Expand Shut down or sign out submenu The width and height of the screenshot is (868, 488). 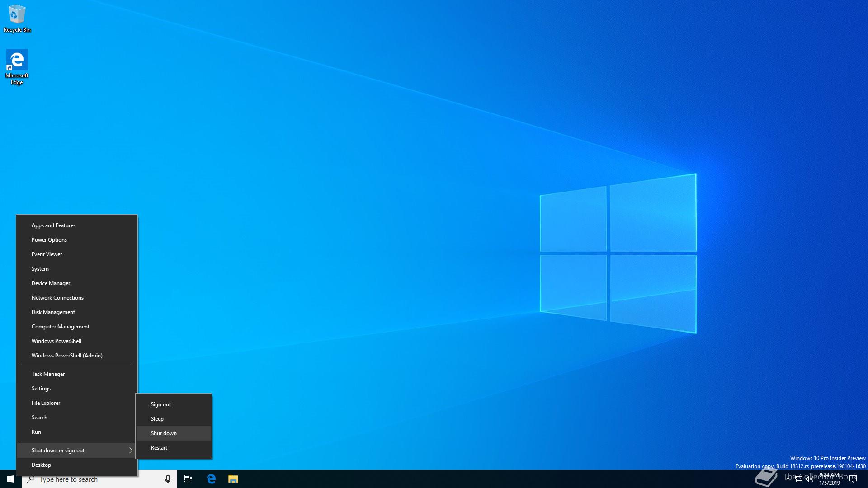point(77,450)
